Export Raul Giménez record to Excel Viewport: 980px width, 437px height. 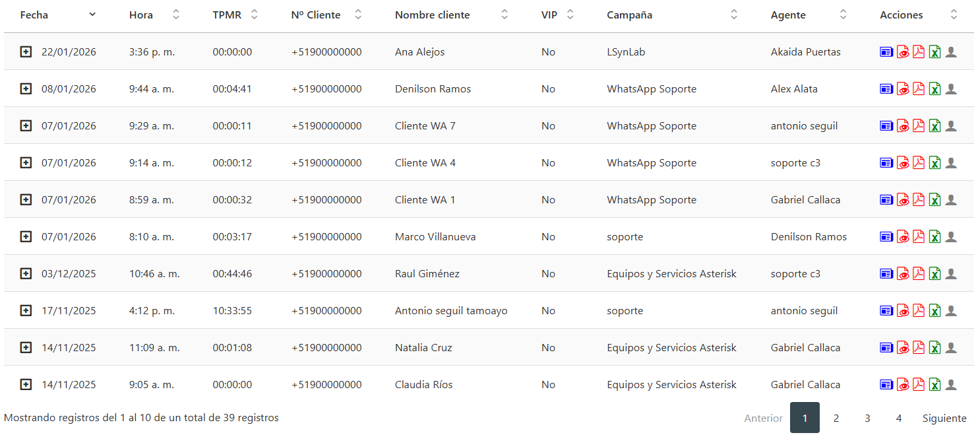[934, 274]
